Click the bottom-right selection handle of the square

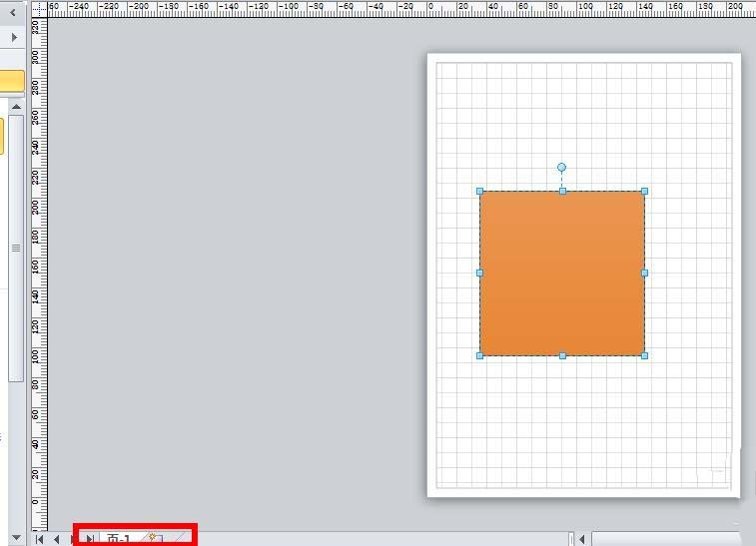[644, 355]
